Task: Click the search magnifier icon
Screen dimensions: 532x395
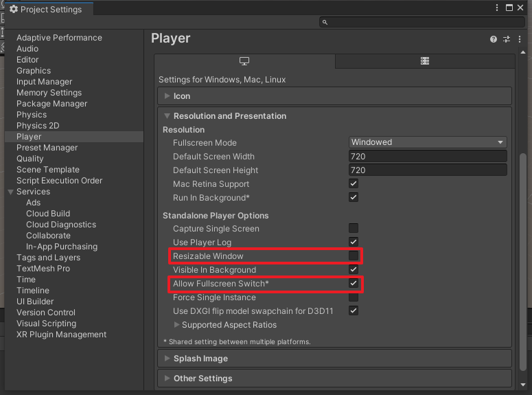Action: pyautogui.click(x=325, y=23)
